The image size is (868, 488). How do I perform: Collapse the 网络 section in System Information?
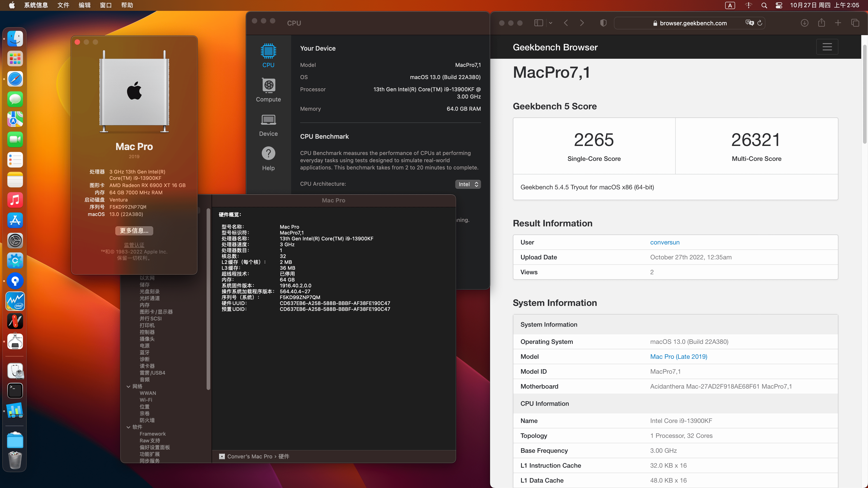coord(128,387)
